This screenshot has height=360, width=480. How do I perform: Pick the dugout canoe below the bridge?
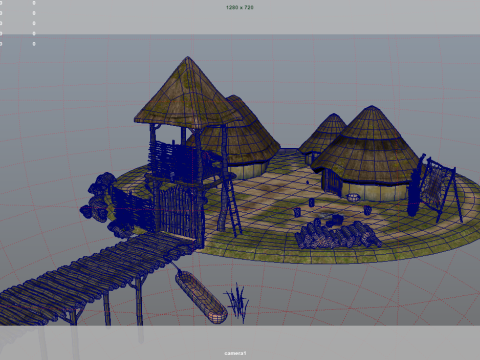[201, 297]
